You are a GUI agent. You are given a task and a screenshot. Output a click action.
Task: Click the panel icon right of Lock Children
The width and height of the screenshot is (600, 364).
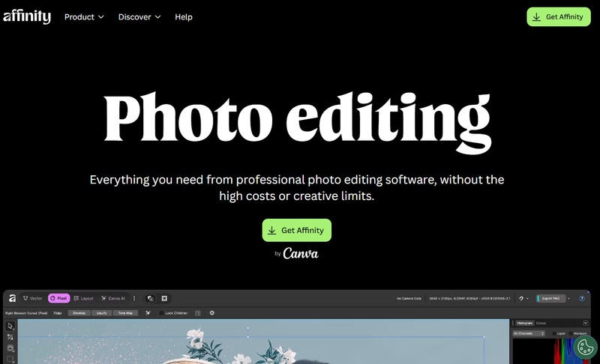(198, 313)
